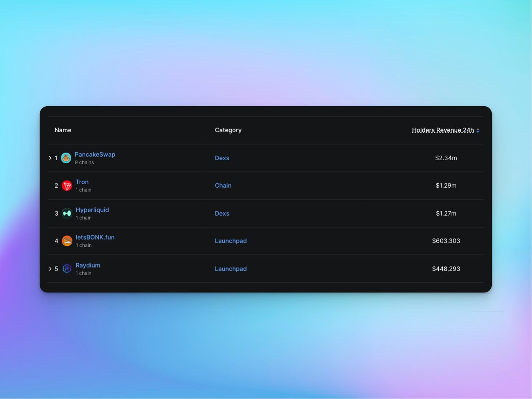Select the Launchpad category for Raydium

point(231,269)
